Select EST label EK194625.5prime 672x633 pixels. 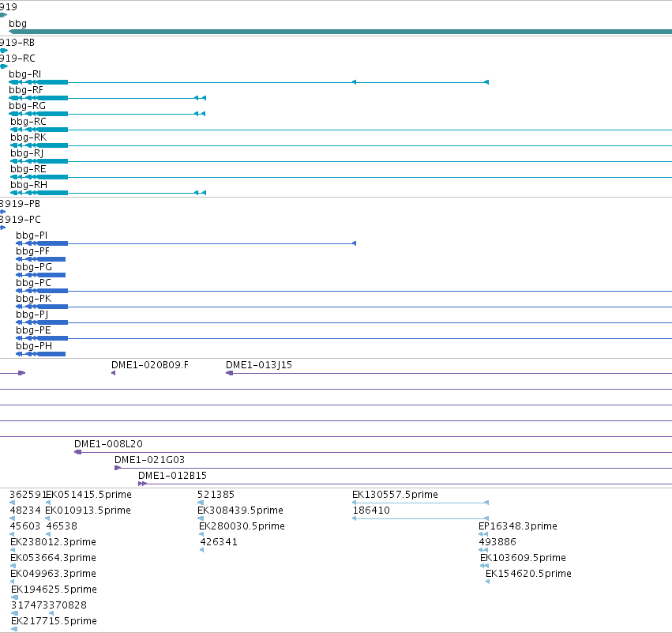tap(54, 590)
